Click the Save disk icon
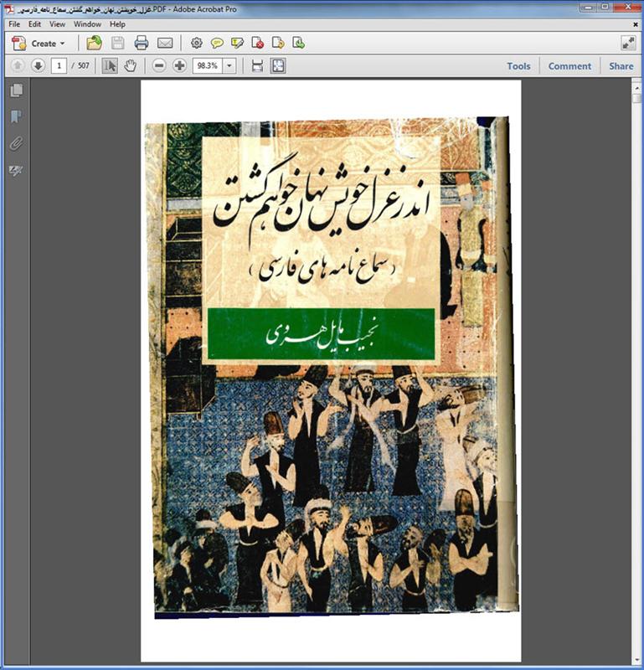 [x=117, y=44]
